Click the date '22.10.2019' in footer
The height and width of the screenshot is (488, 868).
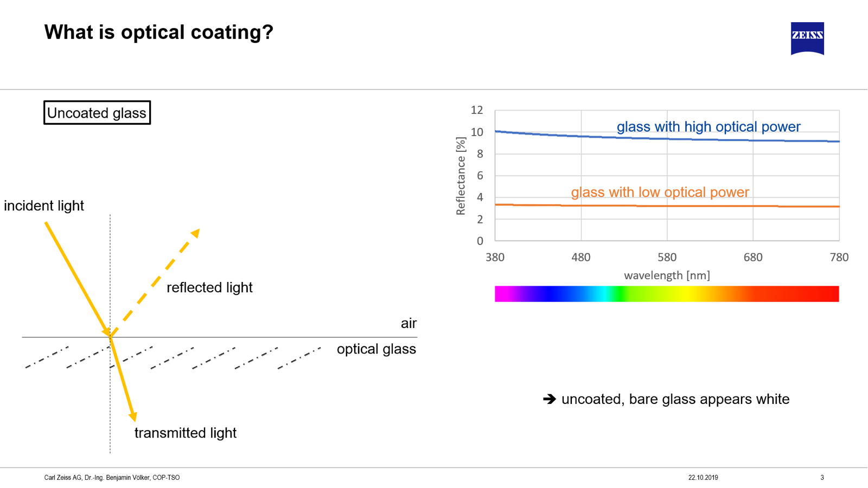pos(703,478)
